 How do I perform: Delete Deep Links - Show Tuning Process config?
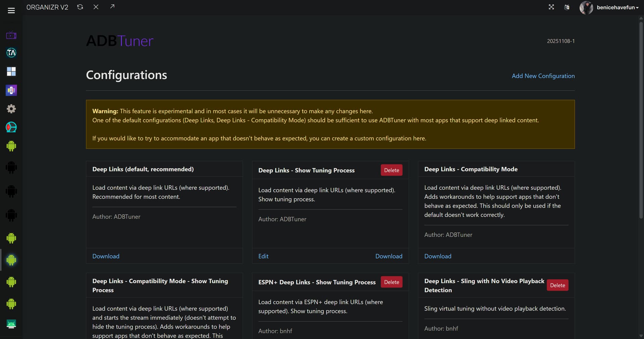(391, 170)
